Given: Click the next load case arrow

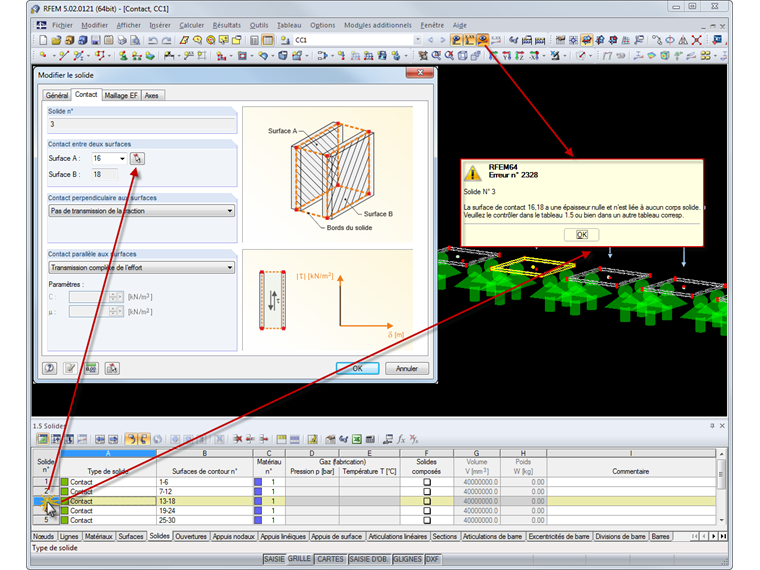Looking at the screenshot, I should tap(442, 40).
